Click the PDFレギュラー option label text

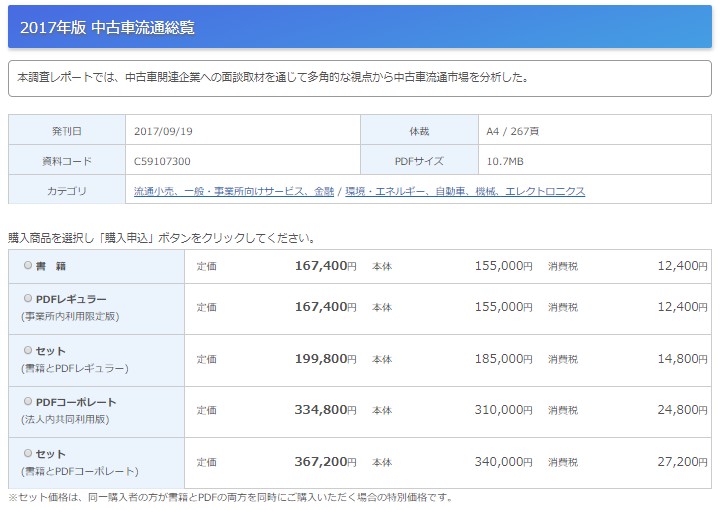coord(71,299)
